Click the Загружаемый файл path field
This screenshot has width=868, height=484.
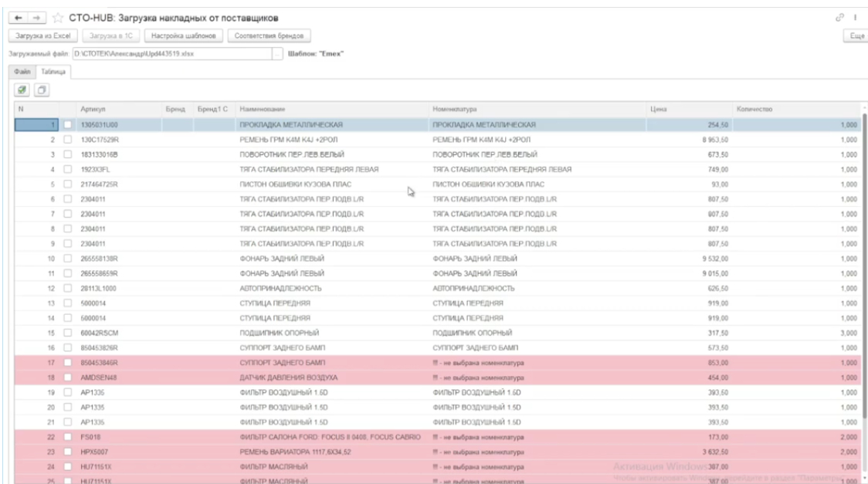pos(172,54)
